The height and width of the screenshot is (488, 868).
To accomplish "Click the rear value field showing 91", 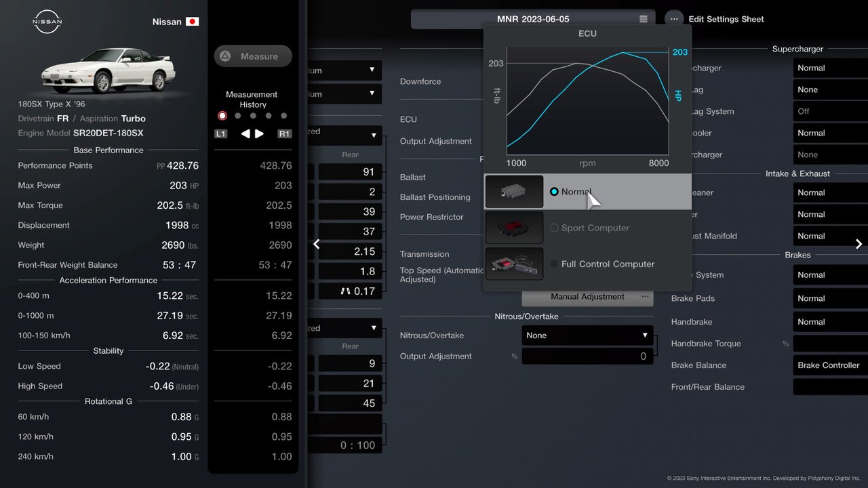I will pos(350,172).
